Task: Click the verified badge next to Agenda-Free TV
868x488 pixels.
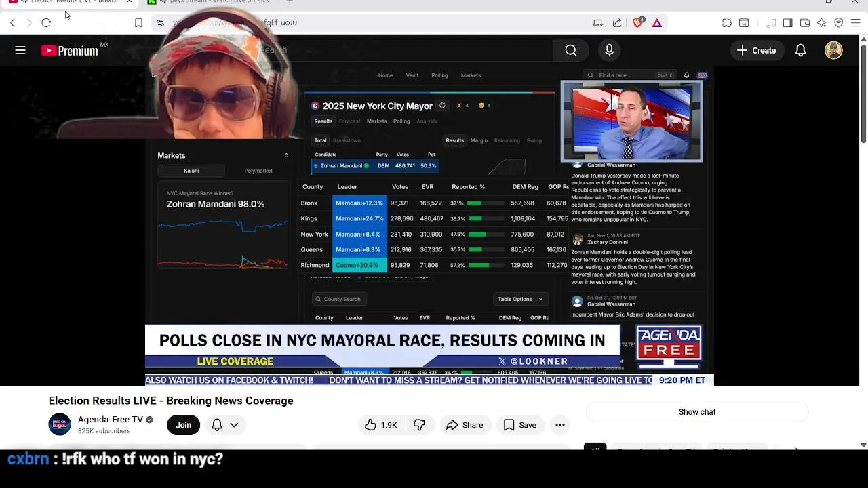Action: tap(149, 420)
